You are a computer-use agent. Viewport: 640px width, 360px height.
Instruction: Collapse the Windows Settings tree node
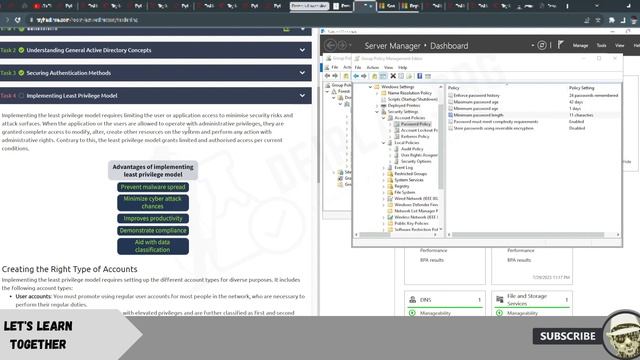pos(370,87)
